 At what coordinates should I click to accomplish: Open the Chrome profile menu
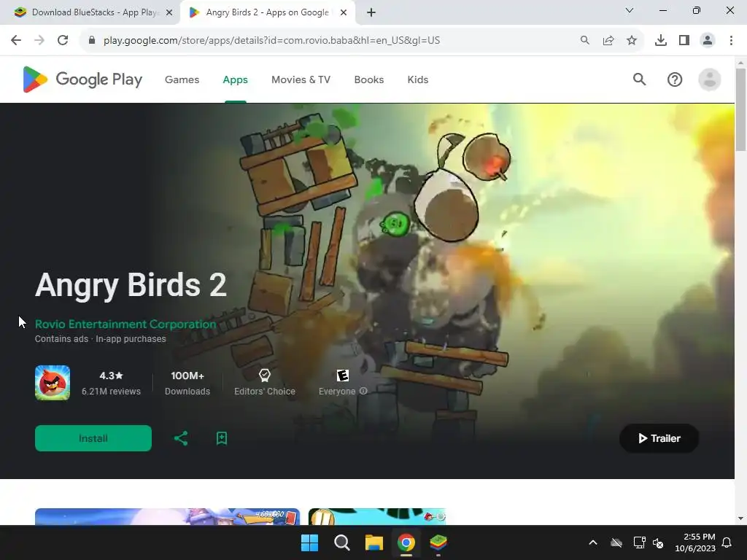708,41
